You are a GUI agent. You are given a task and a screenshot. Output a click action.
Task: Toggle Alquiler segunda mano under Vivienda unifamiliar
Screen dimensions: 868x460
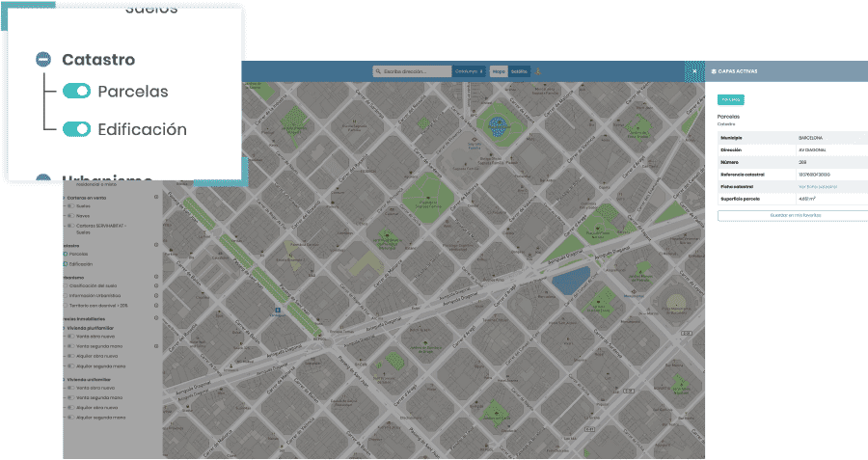click(70, 418)
